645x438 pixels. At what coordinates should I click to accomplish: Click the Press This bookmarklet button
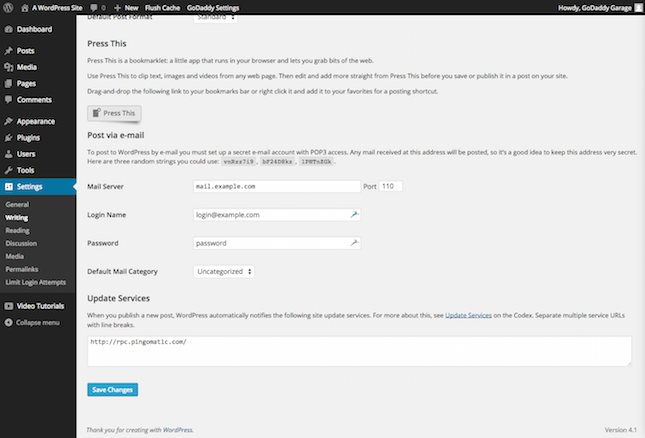(x=114, y=113)
